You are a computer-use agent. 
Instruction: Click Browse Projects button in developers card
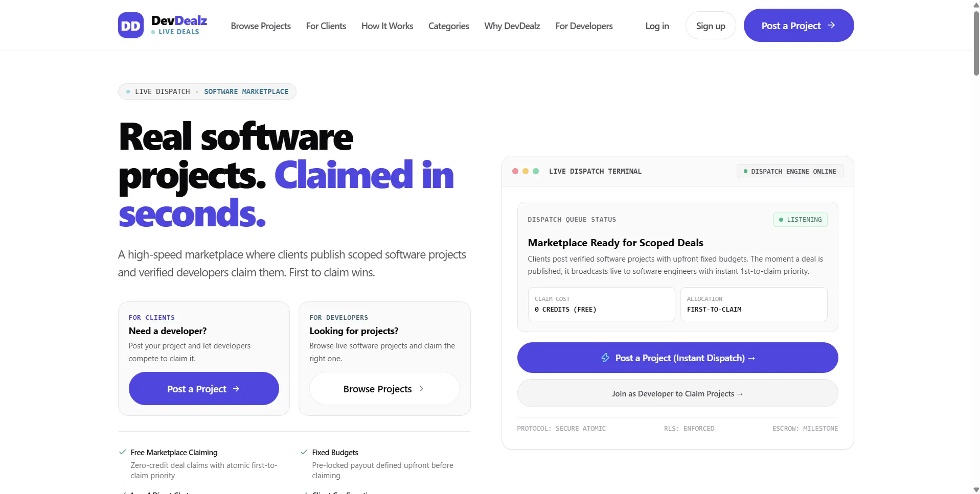384,389
